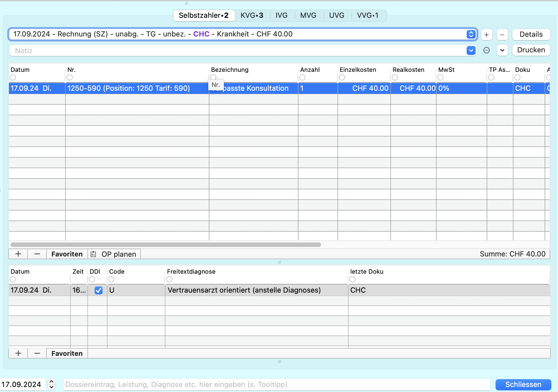Click the horizontal scrollbar of the services table
Screen dimensions: 558x392
click(166, 245)
